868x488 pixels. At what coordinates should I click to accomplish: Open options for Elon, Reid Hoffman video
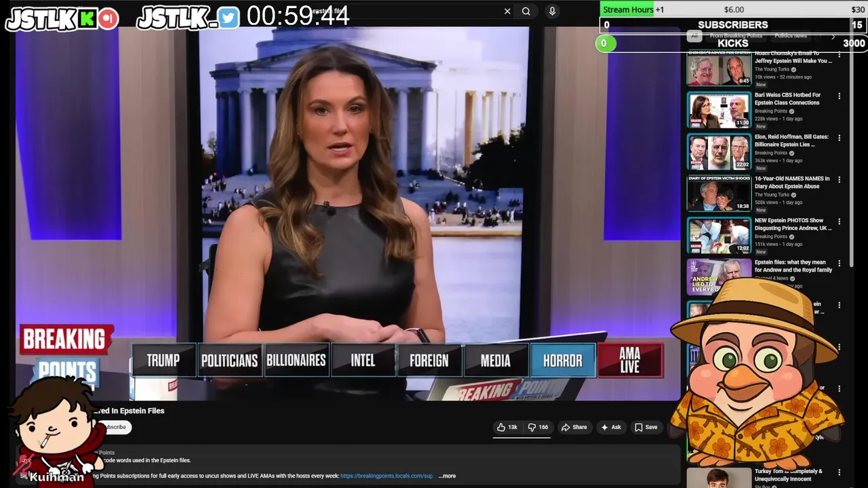839,138
